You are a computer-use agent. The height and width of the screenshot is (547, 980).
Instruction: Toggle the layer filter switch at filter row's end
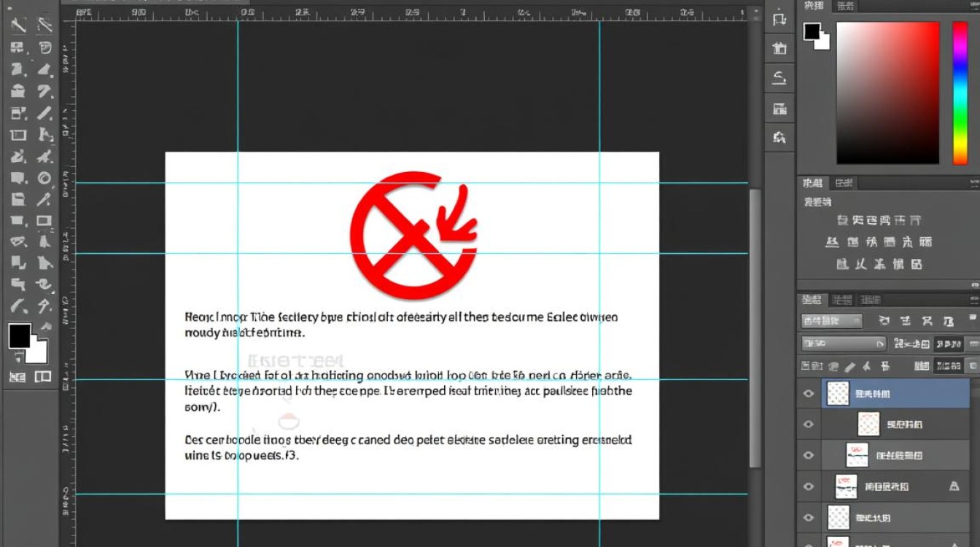pos(973,319)
